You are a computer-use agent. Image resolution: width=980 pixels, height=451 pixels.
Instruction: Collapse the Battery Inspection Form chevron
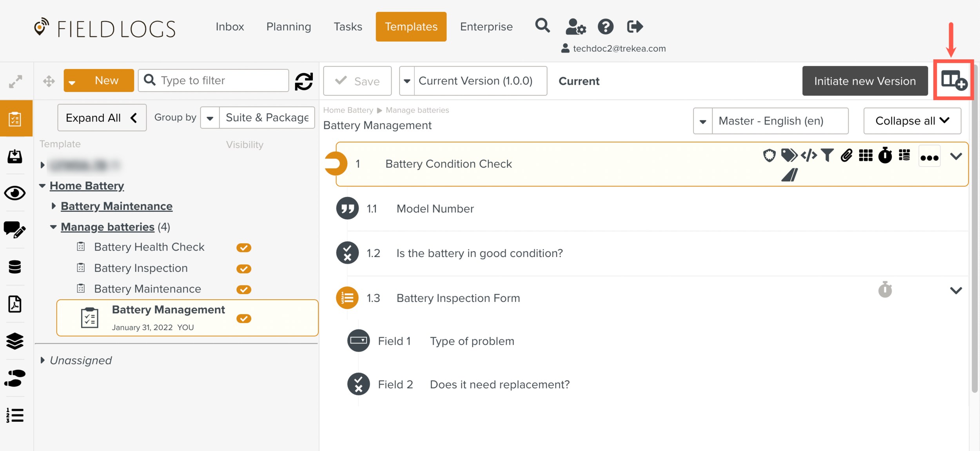tap(956, 291)
